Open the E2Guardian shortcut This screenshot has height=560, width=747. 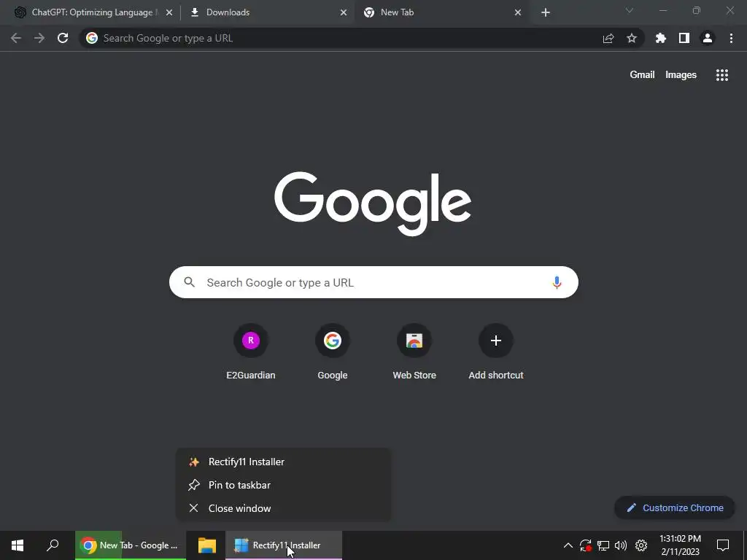tap(251, 351)
